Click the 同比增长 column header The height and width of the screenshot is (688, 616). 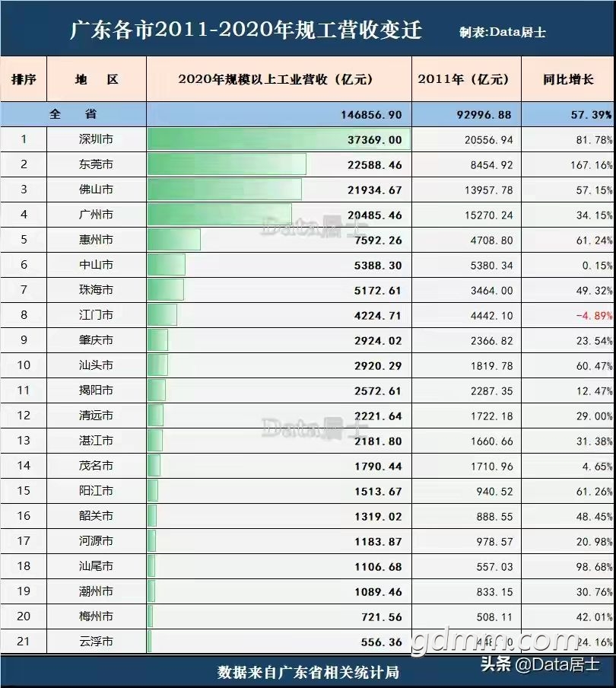click(x=567, y=79)
